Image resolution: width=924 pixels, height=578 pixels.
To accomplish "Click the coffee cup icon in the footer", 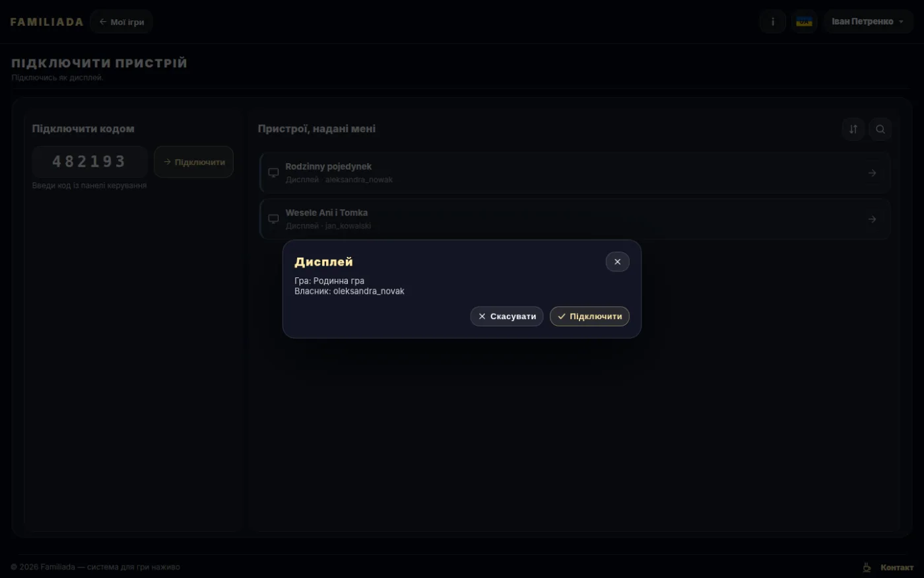I will pyautogui.click(x=867, y=567).
